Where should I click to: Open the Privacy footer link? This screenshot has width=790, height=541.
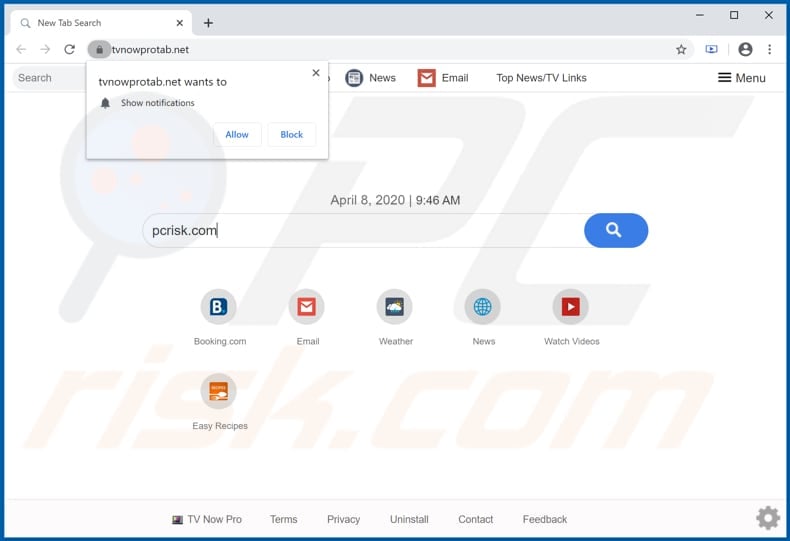pos(344,519)
